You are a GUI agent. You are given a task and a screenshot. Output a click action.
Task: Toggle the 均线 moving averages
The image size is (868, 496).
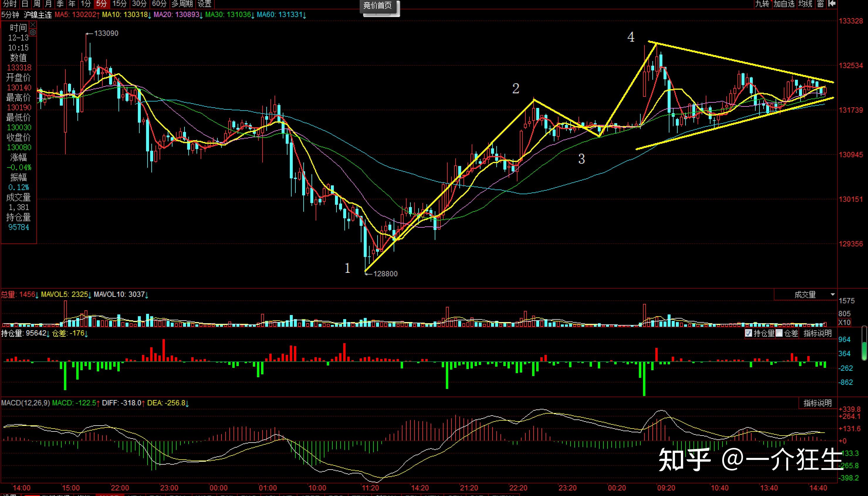click(806, 4)
